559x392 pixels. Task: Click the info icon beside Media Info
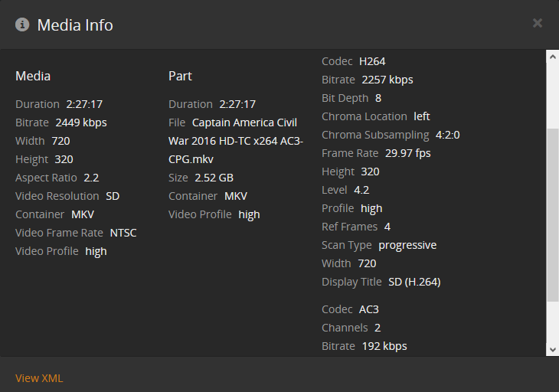coord(22,24)
